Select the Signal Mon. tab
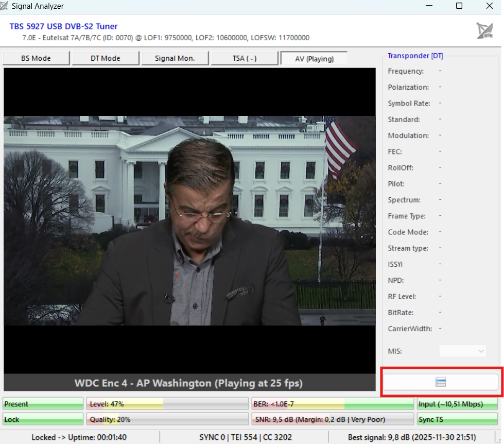Image resolution: width=504 pixels, height=444 pixels. tap(175, 58)
